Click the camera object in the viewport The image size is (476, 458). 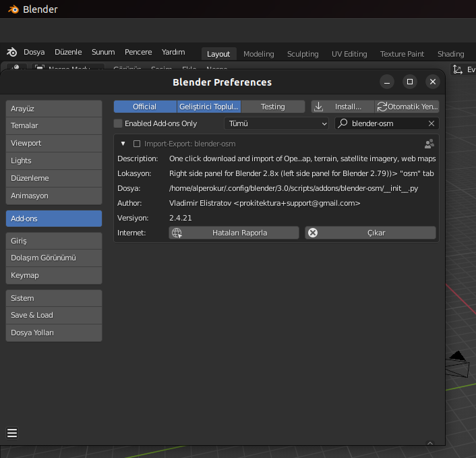click(x=458, y=364)
